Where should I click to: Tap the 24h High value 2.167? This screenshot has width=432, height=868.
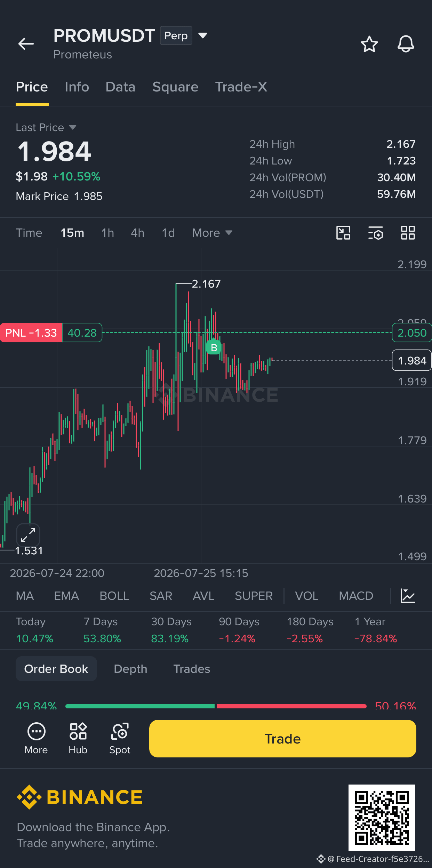[x=401, y=144]
